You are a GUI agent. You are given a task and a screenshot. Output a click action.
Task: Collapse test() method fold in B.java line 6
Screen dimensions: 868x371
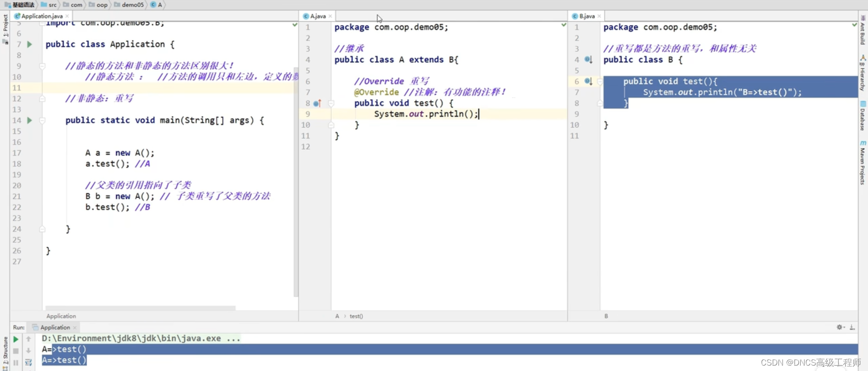point(600,81)
